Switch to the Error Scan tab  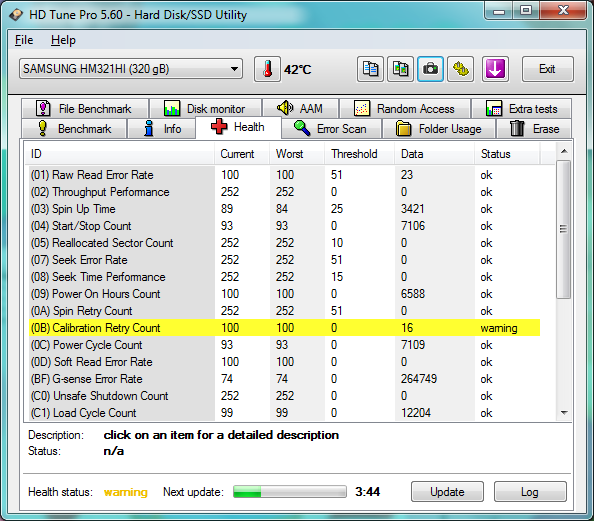(x=331, y=128)
